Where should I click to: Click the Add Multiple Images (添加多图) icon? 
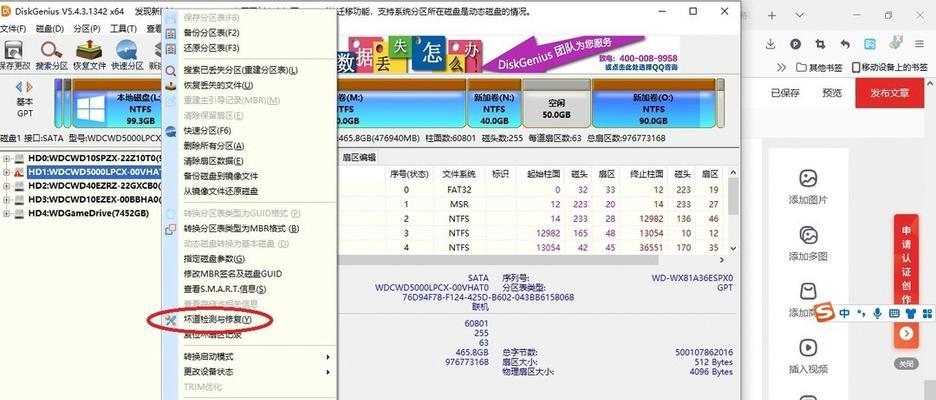click(808, 235)
